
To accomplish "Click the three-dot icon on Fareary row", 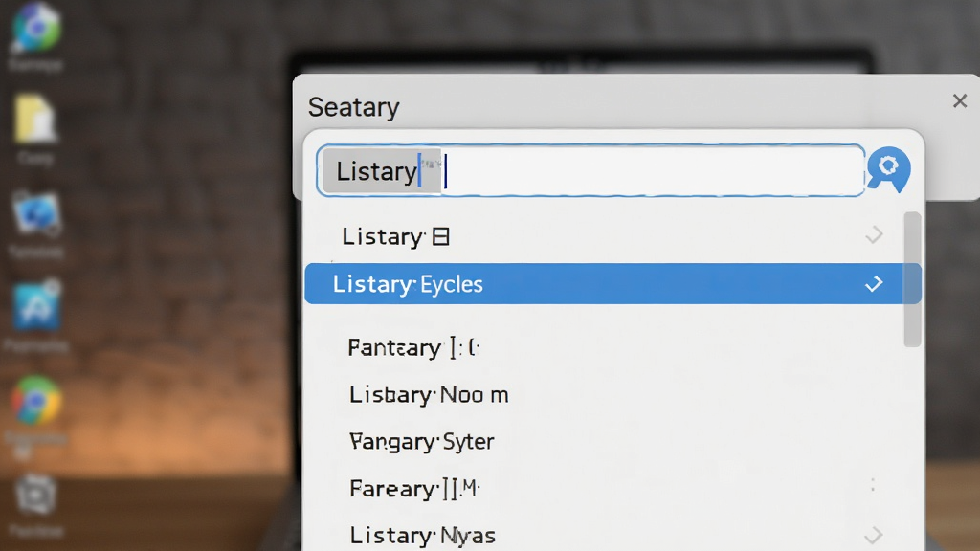I will (x=873, y=485).
